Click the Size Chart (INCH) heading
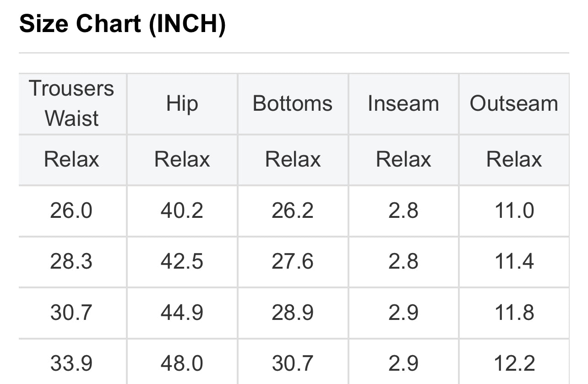 tap(122, 24)
